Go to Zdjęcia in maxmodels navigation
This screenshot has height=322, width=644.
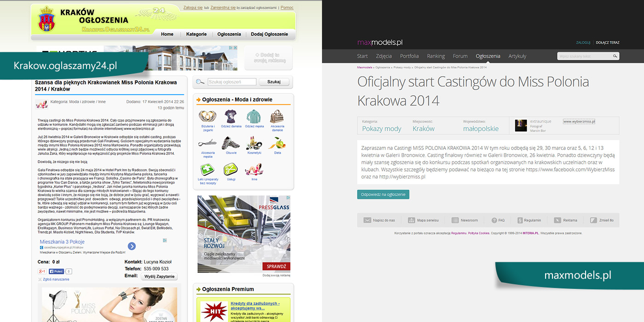384,56
